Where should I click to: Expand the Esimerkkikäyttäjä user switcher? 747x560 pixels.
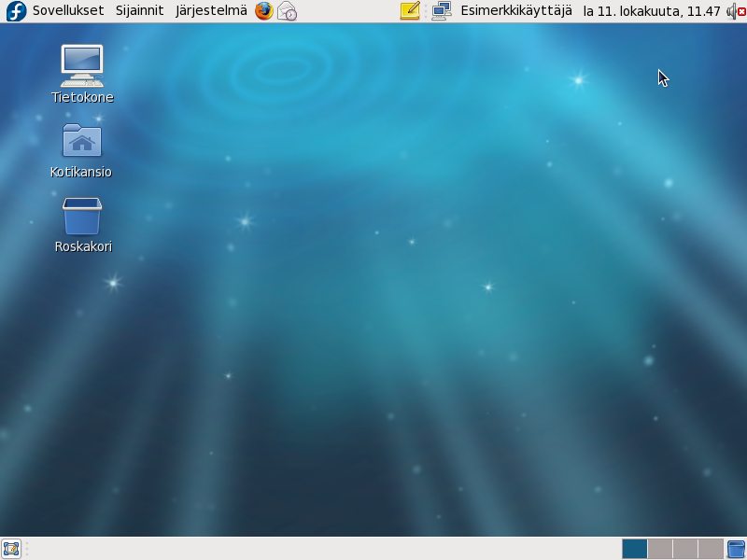click(x=515, y=11)
